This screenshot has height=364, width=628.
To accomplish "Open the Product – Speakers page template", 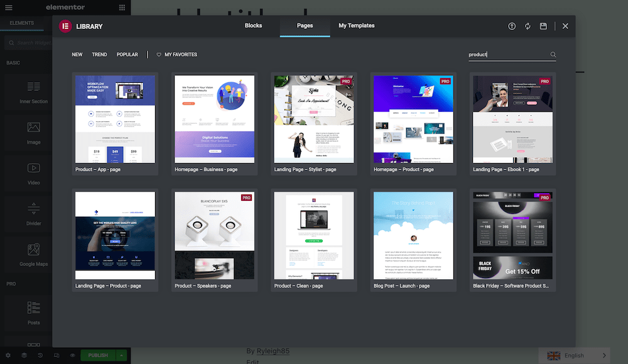I will click(x=214, y=240).
